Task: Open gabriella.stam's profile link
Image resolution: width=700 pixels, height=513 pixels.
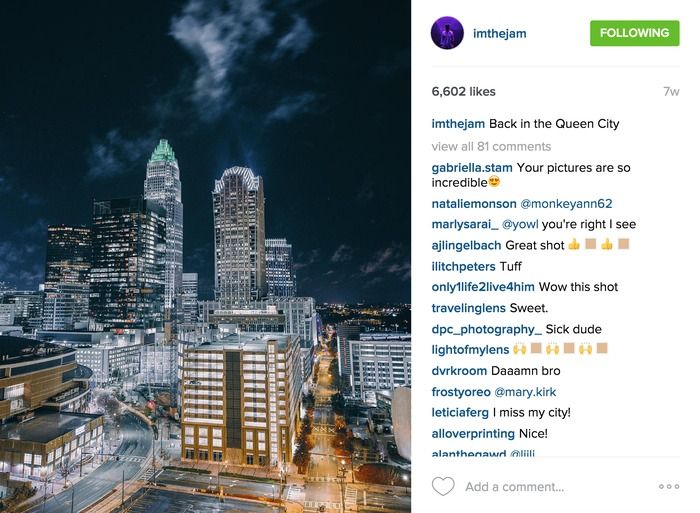Action: (472, 168)
